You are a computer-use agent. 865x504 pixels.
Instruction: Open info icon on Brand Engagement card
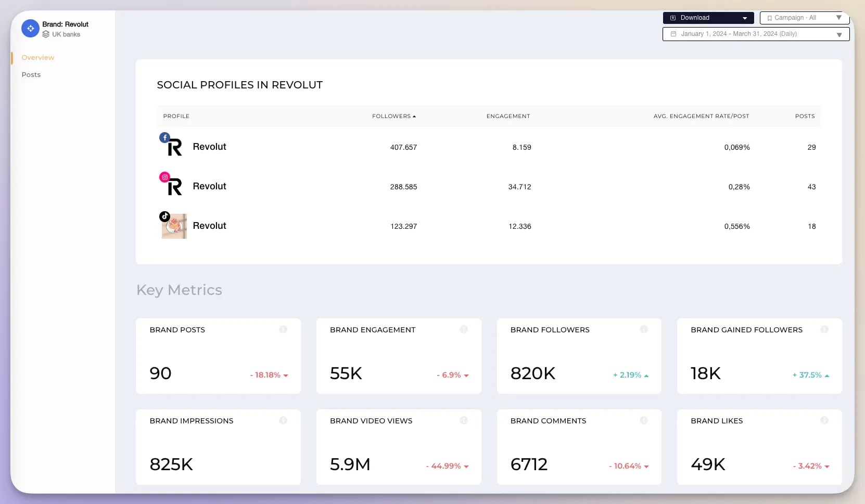coord(464,329)
